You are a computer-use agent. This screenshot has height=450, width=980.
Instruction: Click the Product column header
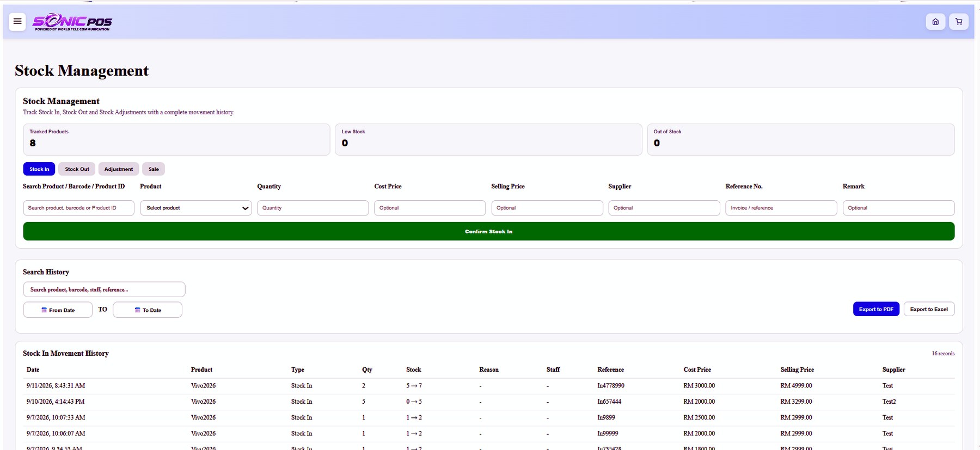point(201,369)
